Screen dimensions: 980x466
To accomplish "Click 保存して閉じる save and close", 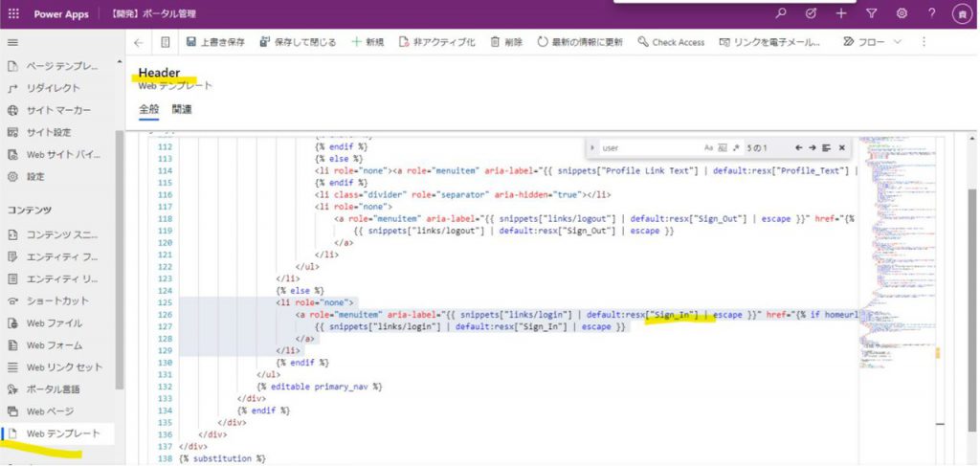I will tap(298, 42).
